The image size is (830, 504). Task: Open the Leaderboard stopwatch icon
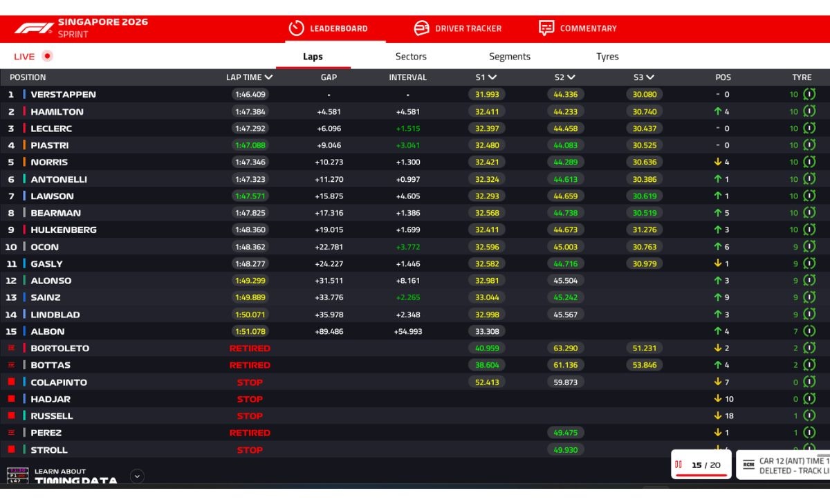296,28
